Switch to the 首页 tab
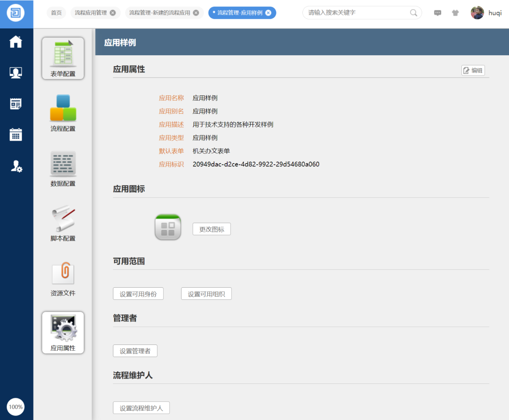Image resolution: width=509 pixels, height=420 pixels. pos(56,13)
